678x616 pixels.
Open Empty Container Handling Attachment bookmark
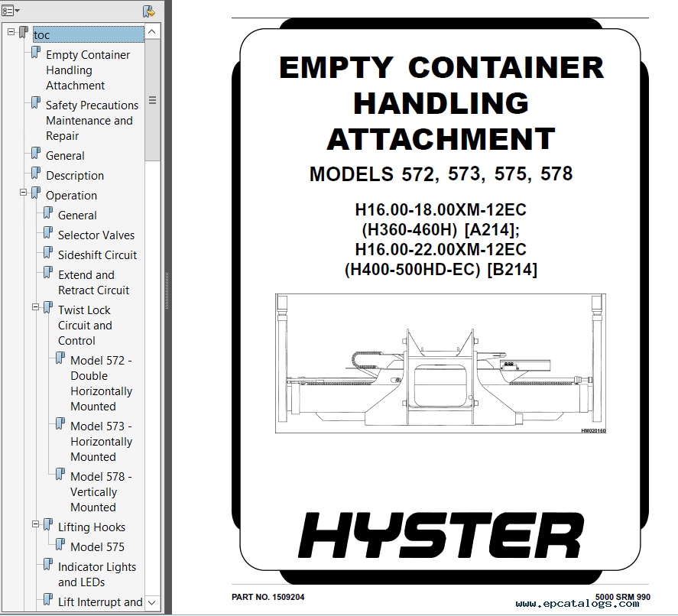[x=88, y=70]
